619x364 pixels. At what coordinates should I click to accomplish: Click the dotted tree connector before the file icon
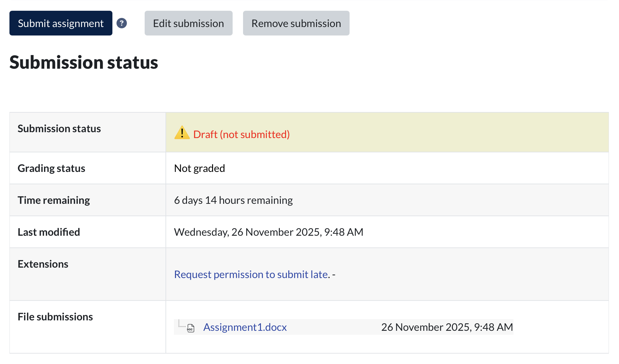(181, 324)
